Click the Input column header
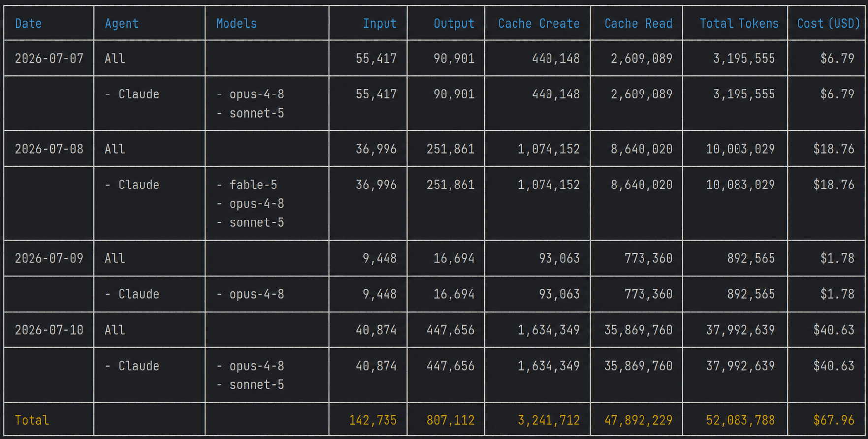Viewport: 868px width, 439px height. [380, 23]
